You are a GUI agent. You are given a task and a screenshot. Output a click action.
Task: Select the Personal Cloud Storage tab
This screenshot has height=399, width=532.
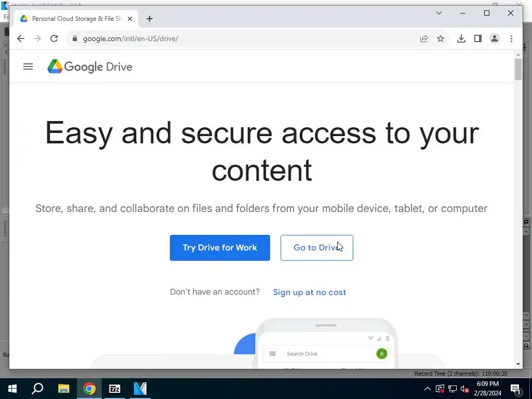tap(76, 19)
